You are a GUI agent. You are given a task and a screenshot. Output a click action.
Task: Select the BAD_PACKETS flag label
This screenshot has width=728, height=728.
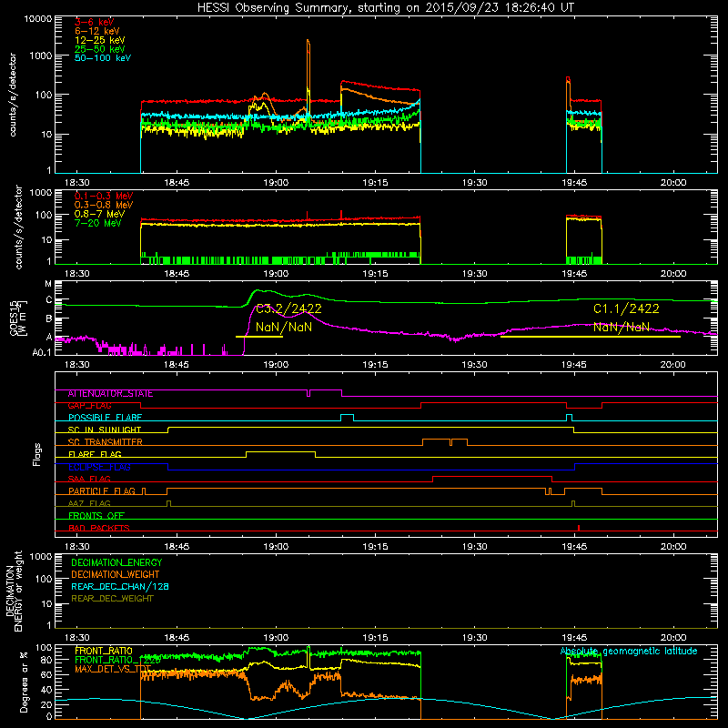pos(99,529)
